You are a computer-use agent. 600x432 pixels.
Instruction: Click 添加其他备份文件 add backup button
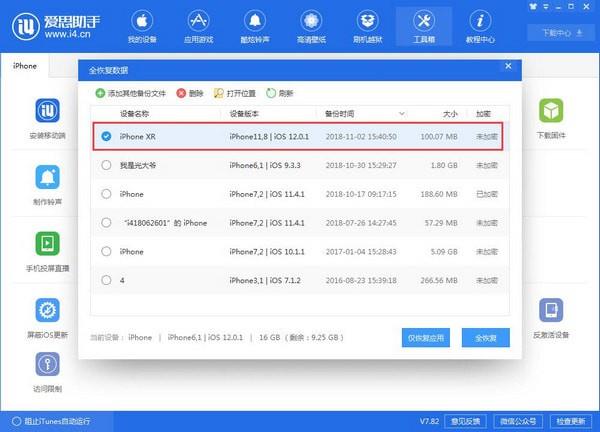[130, 93]
